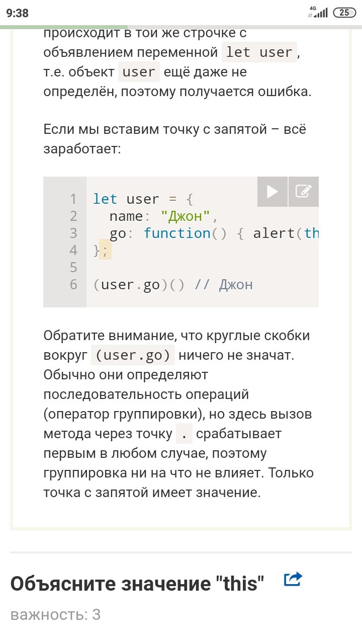Select the inline code "user" in paragraph
362x644 pixels.
(139, 72)
